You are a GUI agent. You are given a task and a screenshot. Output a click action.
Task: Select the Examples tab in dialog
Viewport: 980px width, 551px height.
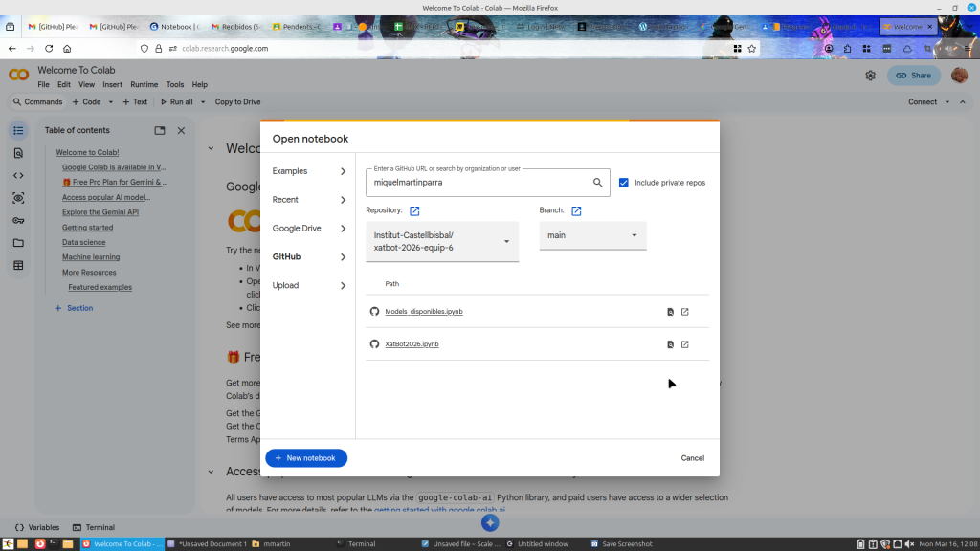pyautogui.click(x=308, y=171)
